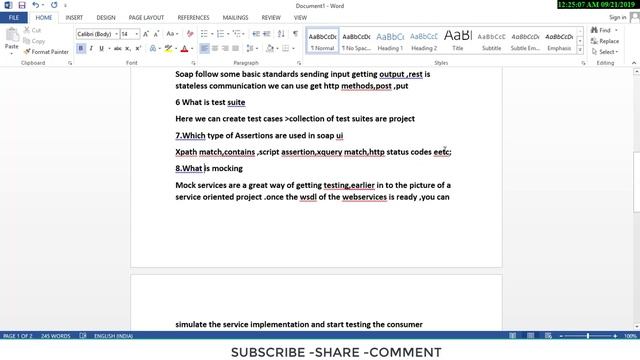The height and width of the screenshot is (360, 640).
Task: Cut the selected text
Action: coord(32,30)
